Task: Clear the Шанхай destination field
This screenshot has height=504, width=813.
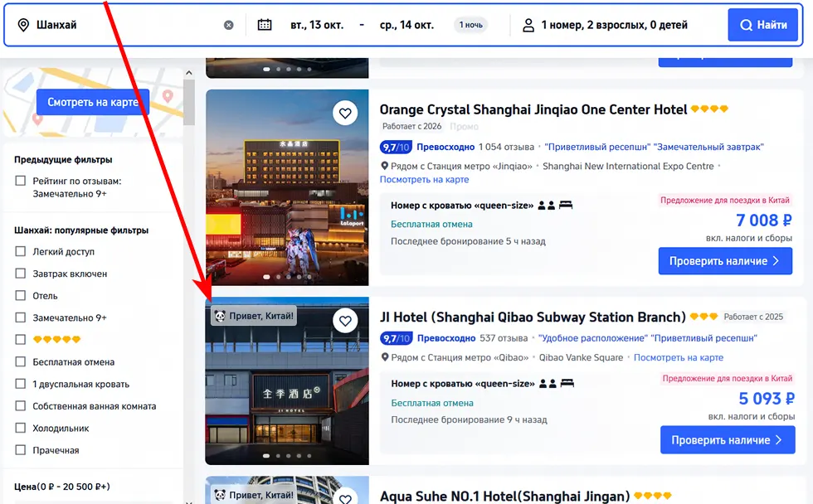Action: click(229, 25)
